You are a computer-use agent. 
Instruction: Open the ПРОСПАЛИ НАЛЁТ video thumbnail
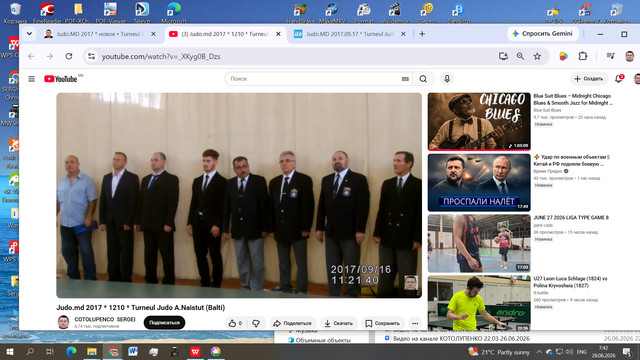pyautogui.click(x=479, y=182)
